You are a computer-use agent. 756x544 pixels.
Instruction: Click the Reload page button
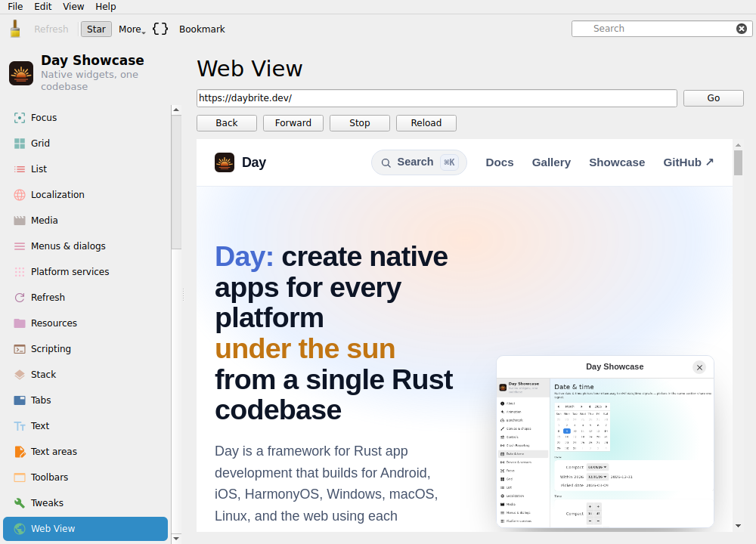pyautogui.click(x=426, y=123)
